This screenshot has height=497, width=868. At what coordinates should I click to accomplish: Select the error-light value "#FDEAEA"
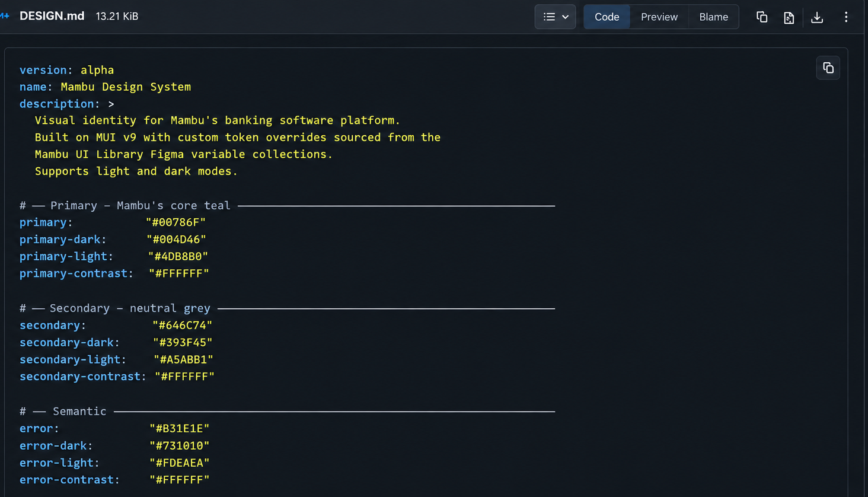tap(180, 463)
